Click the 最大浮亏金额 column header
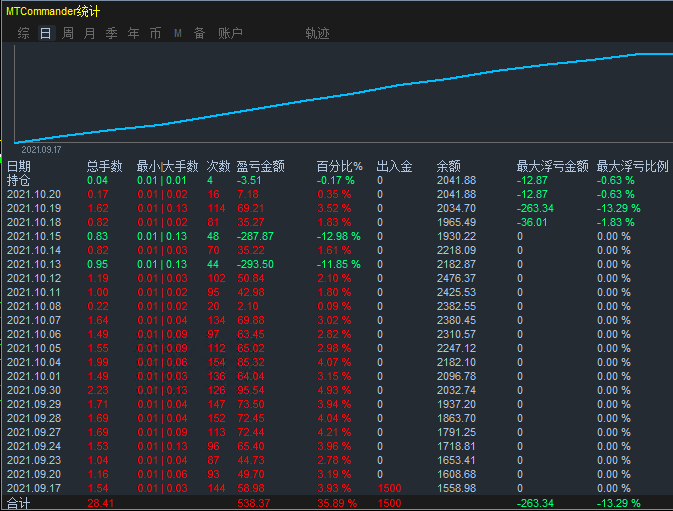 tap(552, 166)
